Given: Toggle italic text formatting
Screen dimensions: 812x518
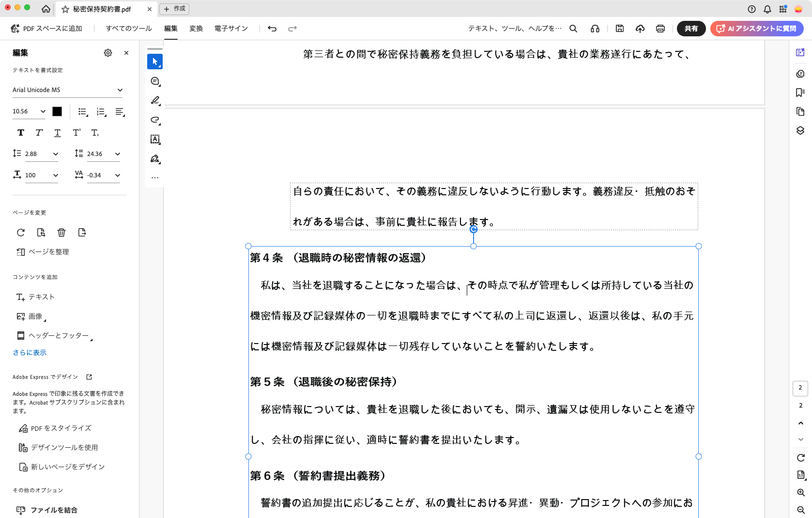Looking at the screenshot, I should [39, 133].
